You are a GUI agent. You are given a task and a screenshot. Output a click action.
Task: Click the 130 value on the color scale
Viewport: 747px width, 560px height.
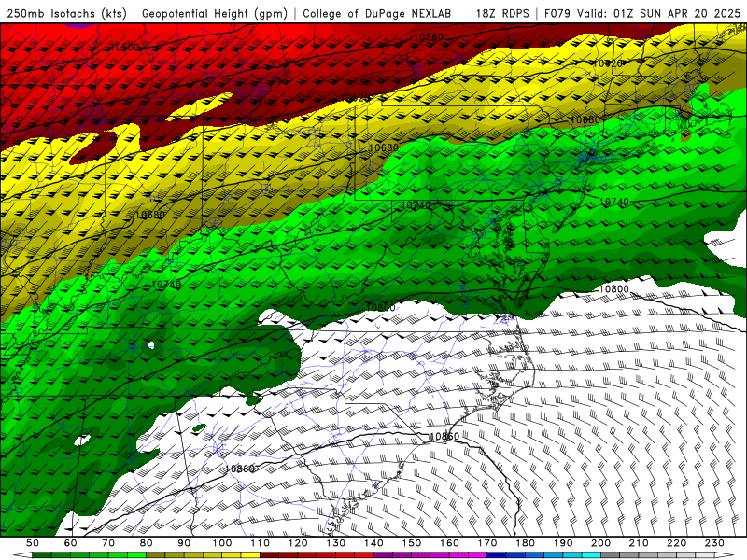point(336,543)
